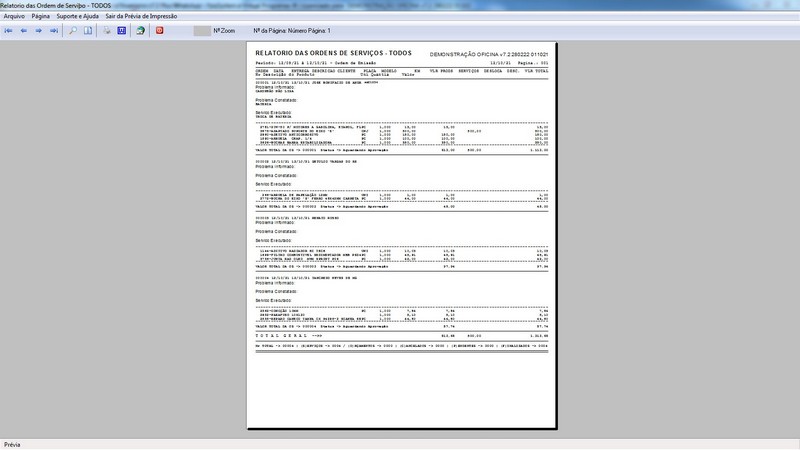Image resolution: width=800 pixels, height=450 pixels.
Task: Click the window title Relatorio das Ordem de Serviço - TODOS
Action: point(56,6)
